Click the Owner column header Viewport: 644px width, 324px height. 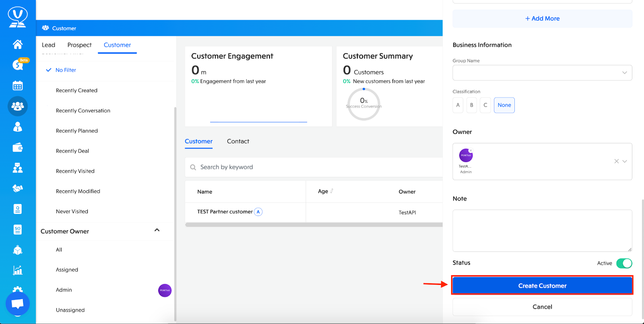point(407,192)
